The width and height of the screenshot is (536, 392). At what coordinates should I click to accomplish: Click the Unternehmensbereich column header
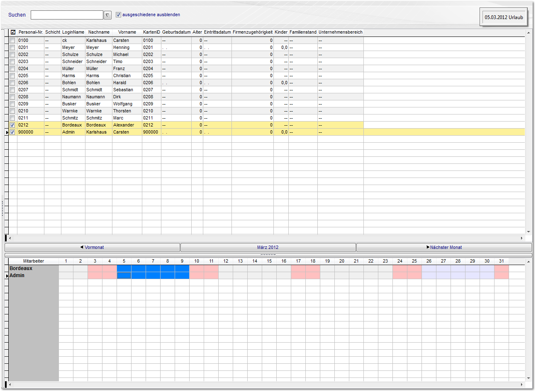point(341,32)
